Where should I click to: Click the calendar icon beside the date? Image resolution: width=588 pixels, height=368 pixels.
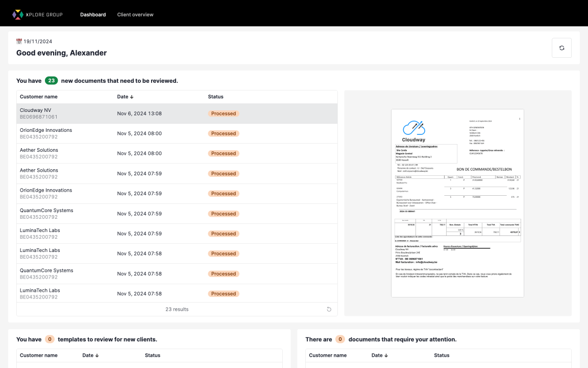(x=19, y=41)
